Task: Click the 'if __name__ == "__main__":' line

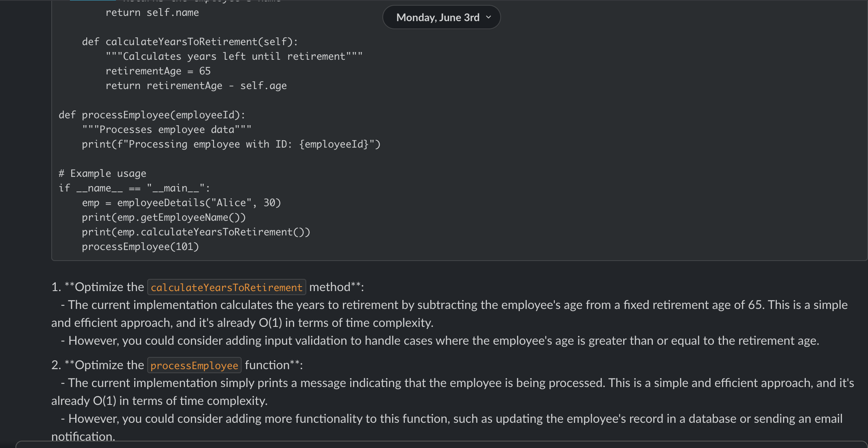Action: [x=134, y=188]
